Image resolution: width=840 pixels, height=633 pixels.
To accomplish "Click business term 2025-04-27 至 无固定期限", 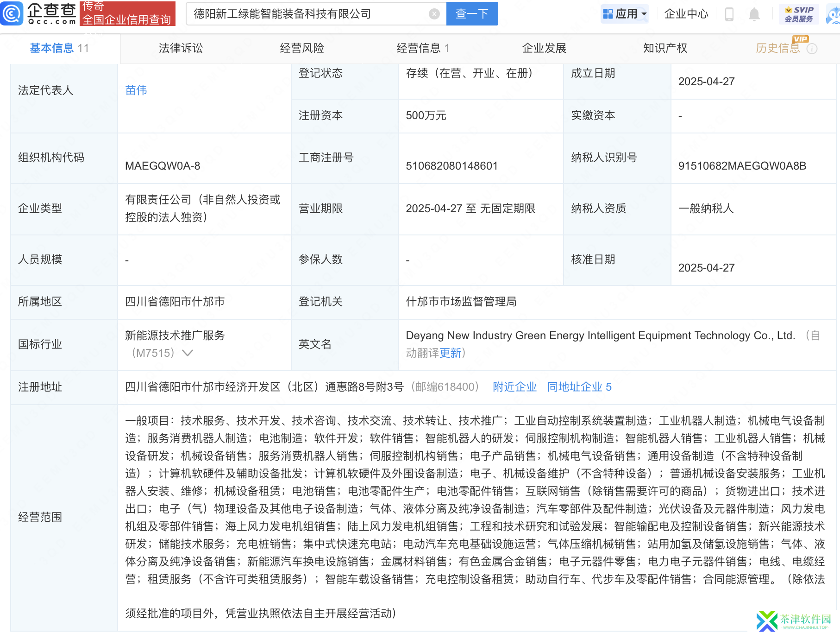I will 470,209.
